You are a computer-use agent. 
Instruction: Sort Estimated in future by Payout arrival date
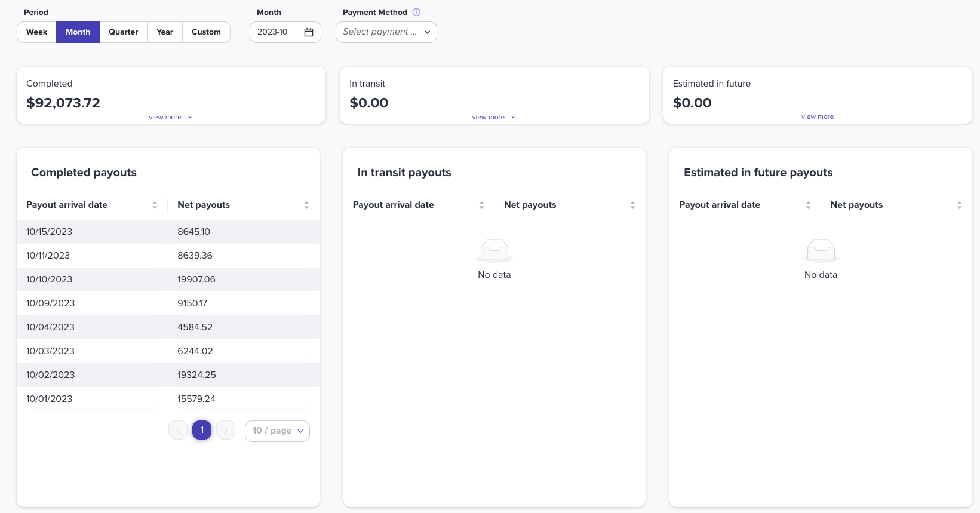pos(808,205)
